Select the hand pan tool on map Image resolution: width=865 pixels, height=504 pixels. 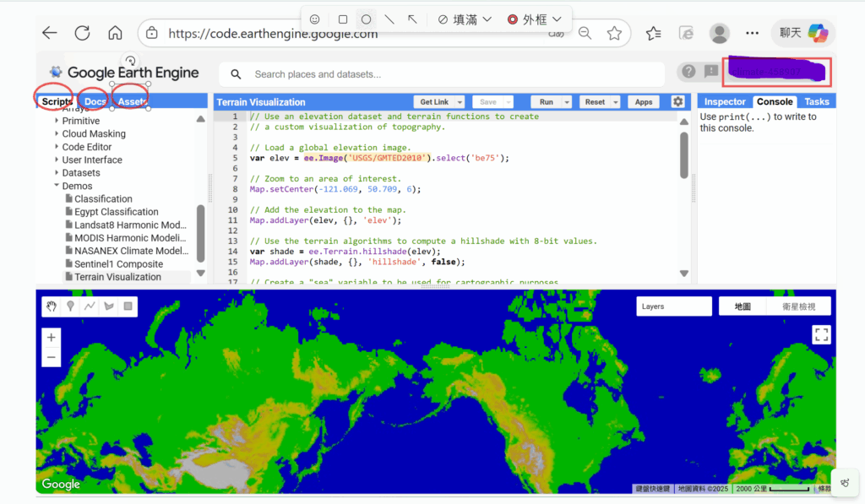pyautogui.click(x=52, y=306)
